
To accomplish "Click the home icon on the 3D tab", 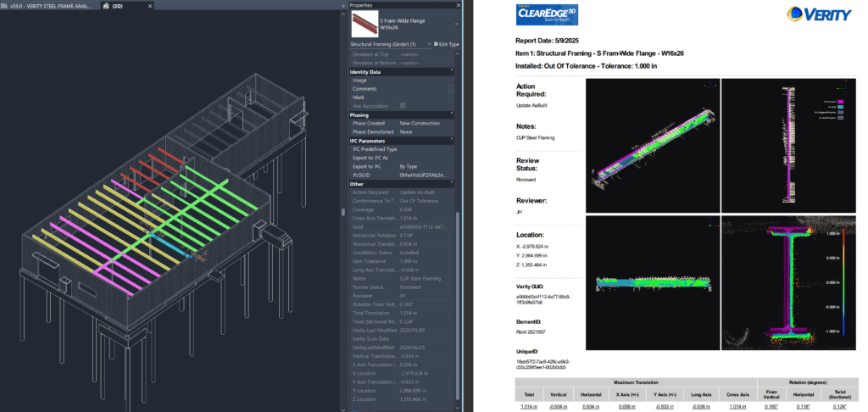I will point(106,6).
